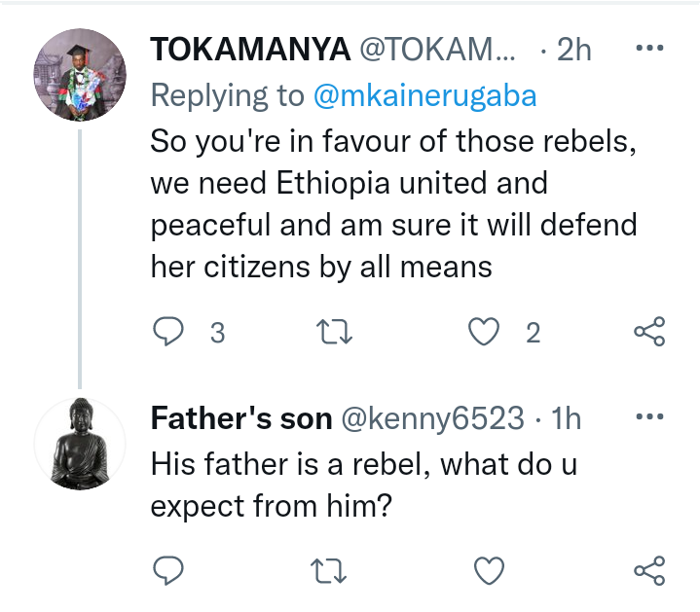The height and width of the screenshot is (612, 700).
Task: Open the 2h timestamp of TOKAMANYA's tweet
Action: (573, 49)
